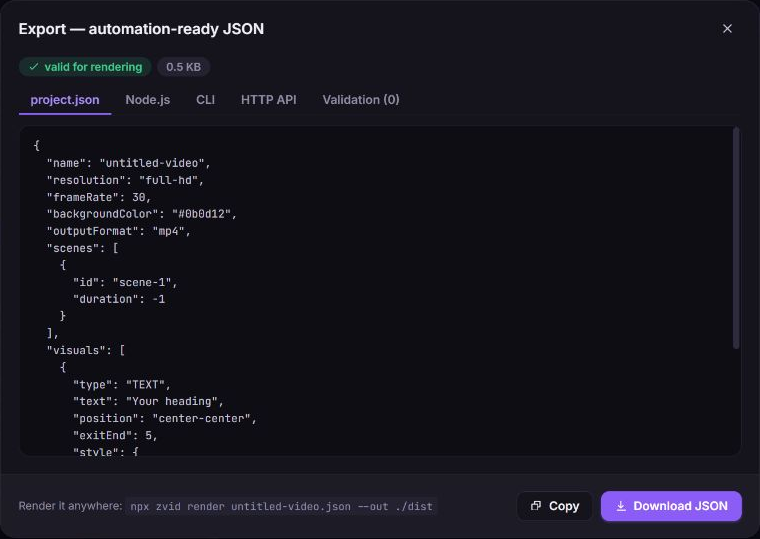Image resolution: width=760 pixels, height=539 pixels.
Task: Open the Node.js tab
Action: pyautogui.click(x=148, y=100)
